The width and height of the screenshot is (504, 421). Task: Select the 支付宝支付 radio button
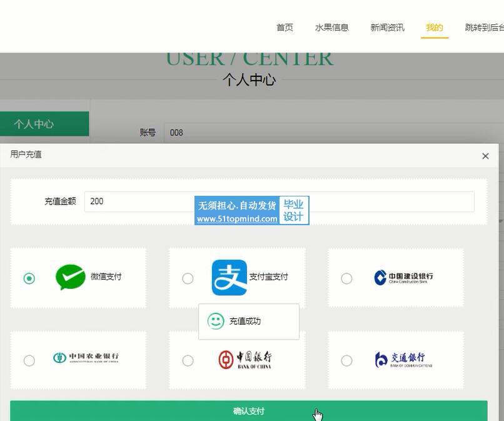[x=188, y=278]
